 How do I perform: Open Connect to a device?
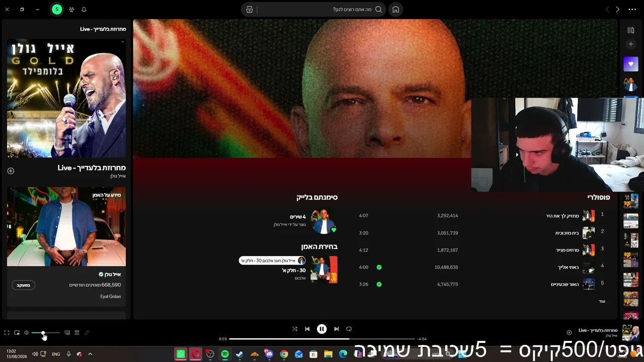pos(67,333)
